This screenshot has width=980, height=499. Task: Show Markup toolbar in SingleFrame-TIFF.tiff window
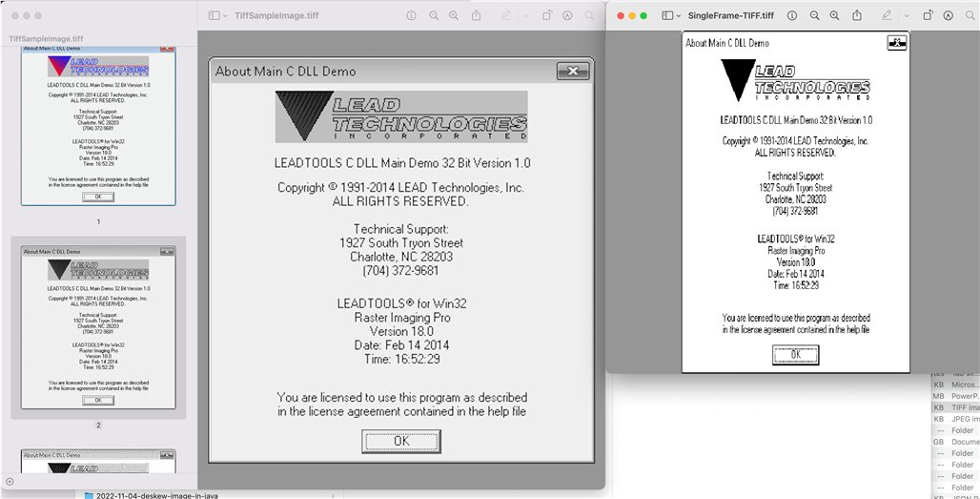coord(949,15)
